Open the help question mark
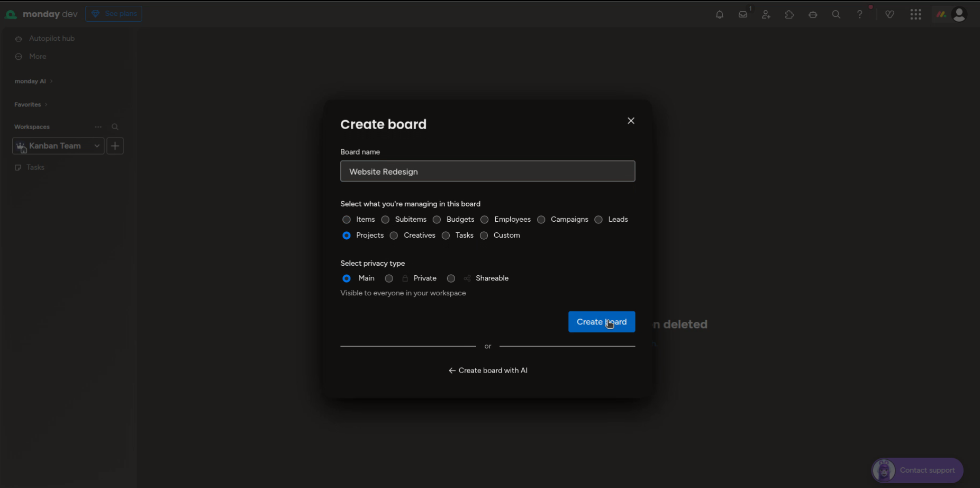980x488 pixels. (859, 15)
